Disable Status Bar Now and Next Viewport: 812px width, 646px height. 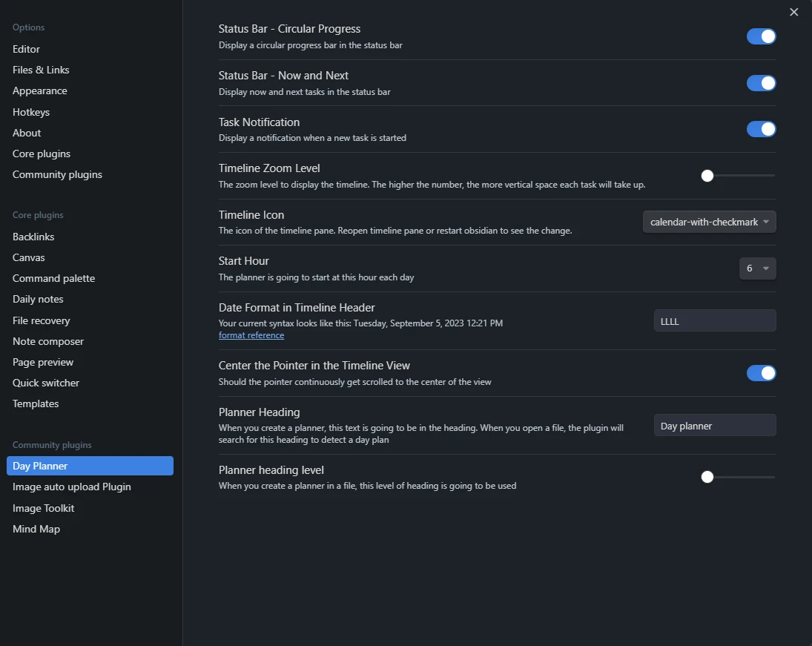coord(761,83)
